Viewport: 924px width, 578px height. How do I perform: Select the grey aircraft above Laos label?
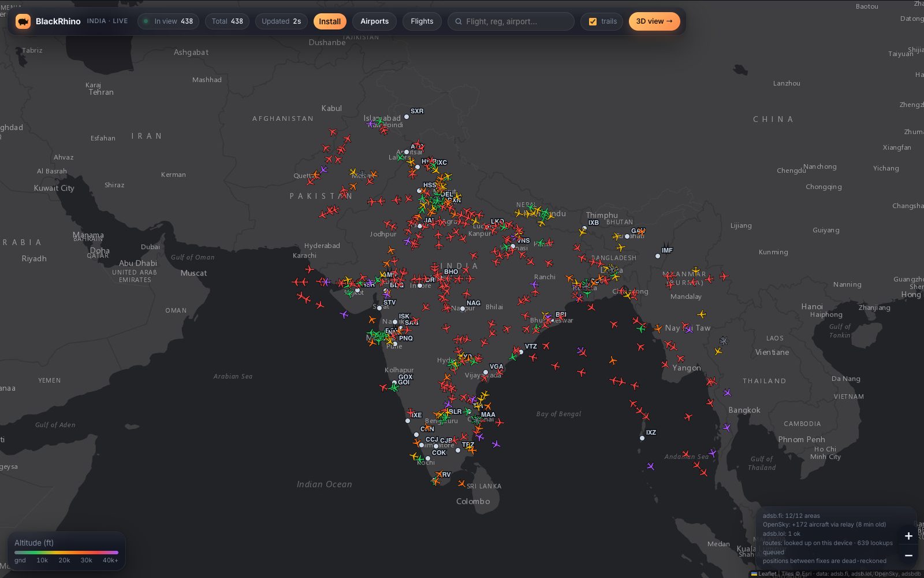pos(724,341)
